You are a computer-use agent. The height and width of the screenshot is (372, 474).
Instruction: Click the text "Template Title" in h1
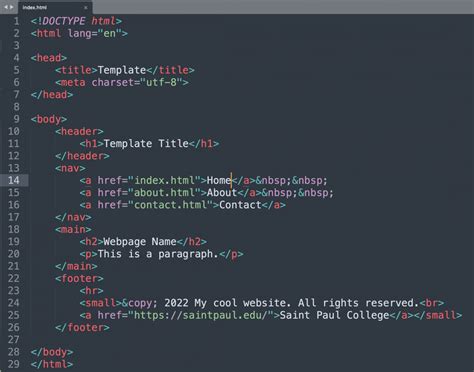tap(146, 144)
